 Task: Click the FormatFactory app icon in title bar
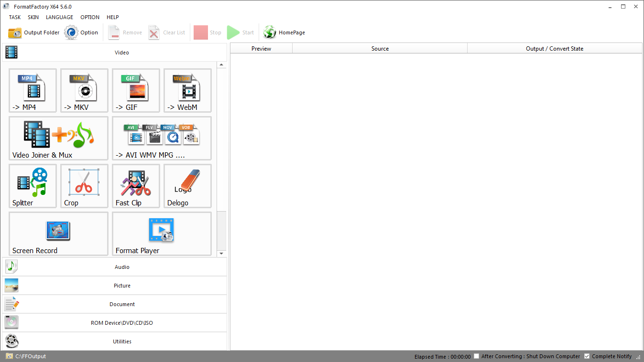tap(6, 6)
